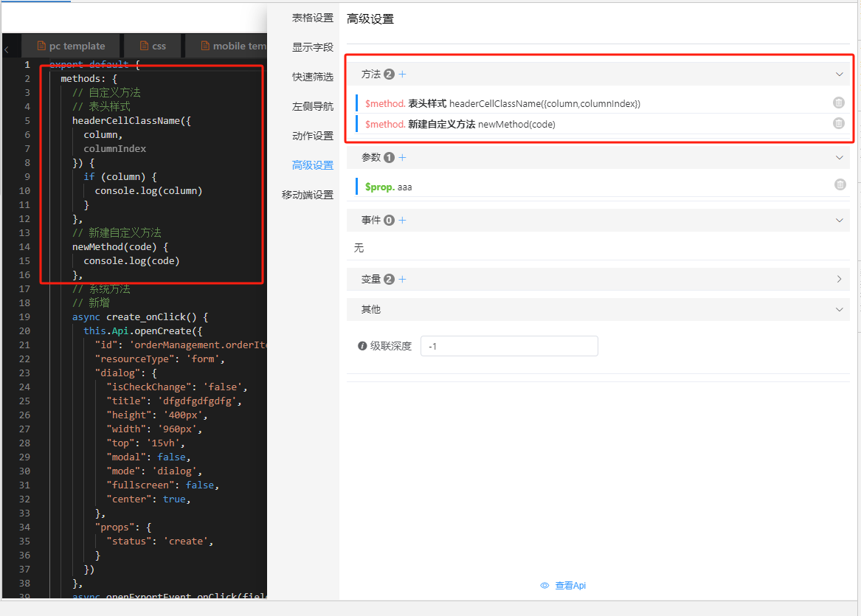The height and width of the screenshot is (616, 861).
Task: Collapse the 方法 section
Action: coord(839,75)
